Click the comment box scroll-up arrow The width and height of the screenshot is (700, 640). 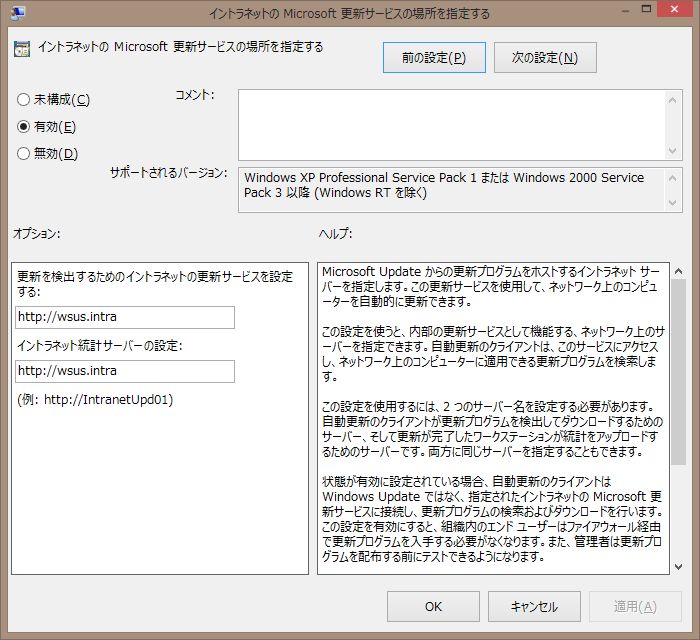click(x=673, y=100)
